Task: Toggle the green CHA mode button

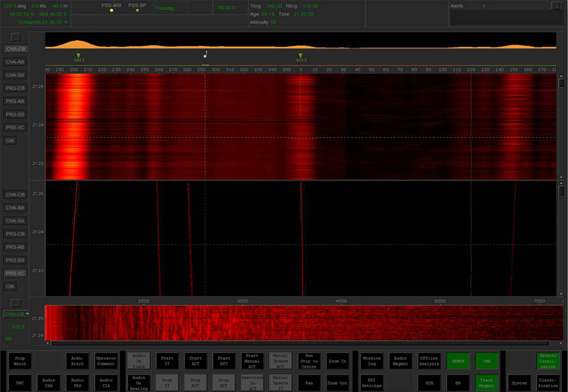Action: pos(486,361)
